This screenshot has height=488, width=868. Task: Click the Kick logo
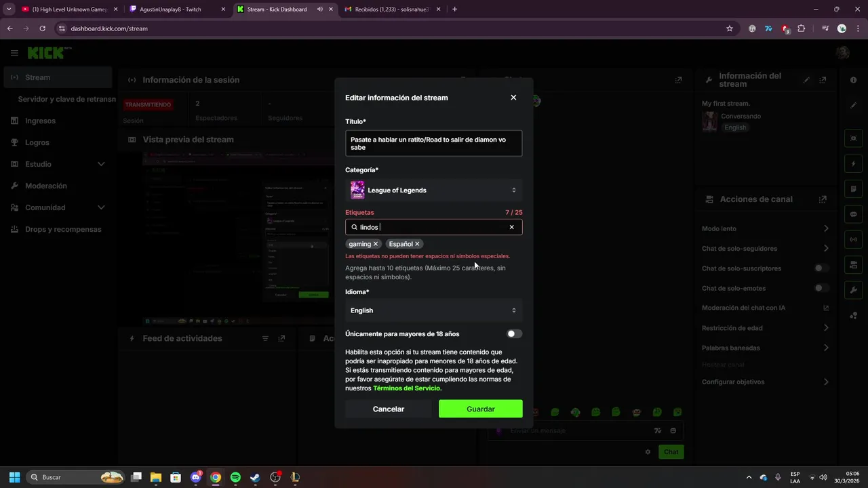tap(49, 52)
